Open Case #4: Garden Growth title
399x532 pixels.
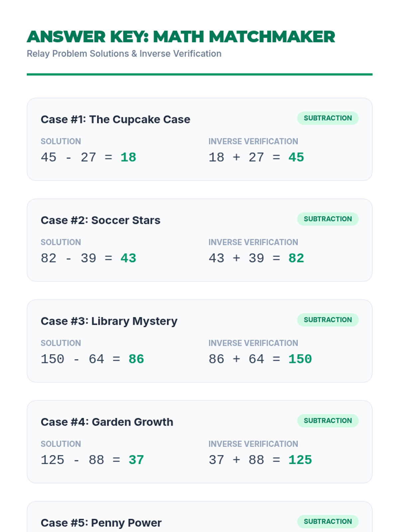(107, 422)
